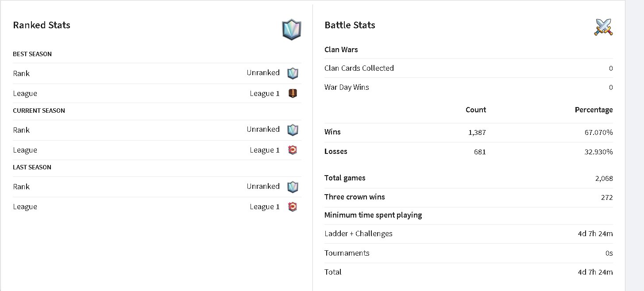The image size is (644, 291).
Task: Click the Percentage column header
Action: (594, 110)
